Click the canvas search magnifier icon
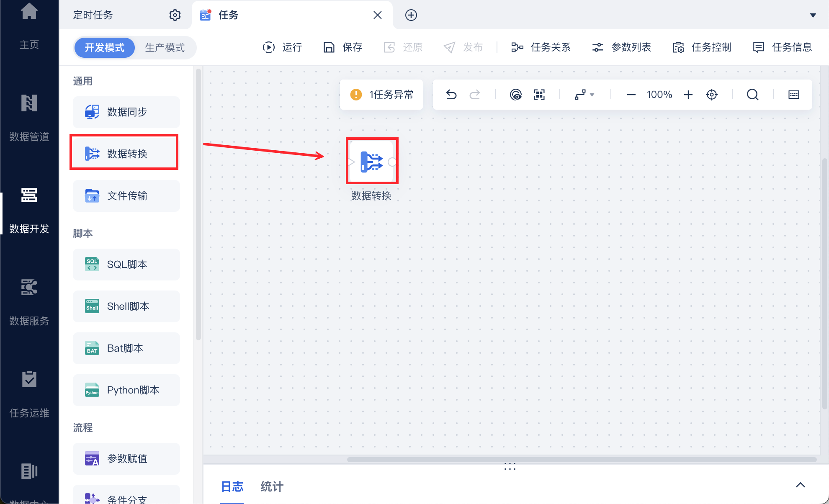Screen dimensions: 829x504 (x=752, y=95)
